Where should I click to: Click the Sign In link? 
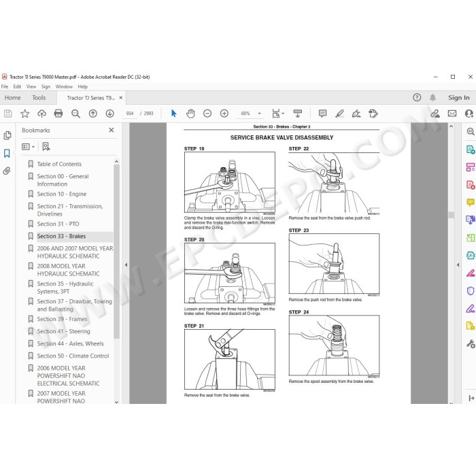(459, 98)
